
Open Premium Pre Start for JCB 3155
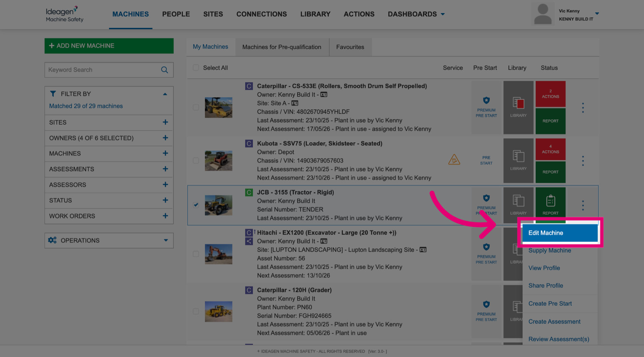tap(486, 205)
